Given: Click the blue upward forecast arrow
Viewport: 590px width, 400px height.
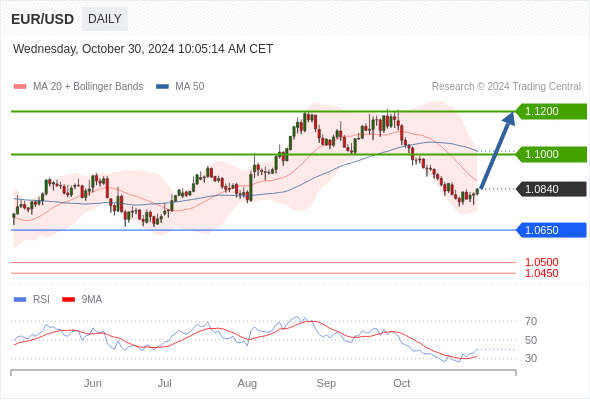Looking at the screenshot, I should click(x=498, y=151).
